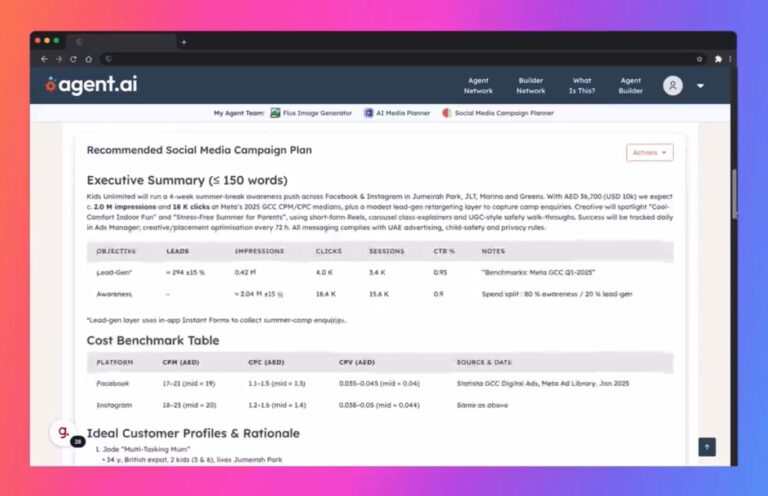Open the floating 'g' widget
Viewport: 768px width, 496px height.
point(63,434)
